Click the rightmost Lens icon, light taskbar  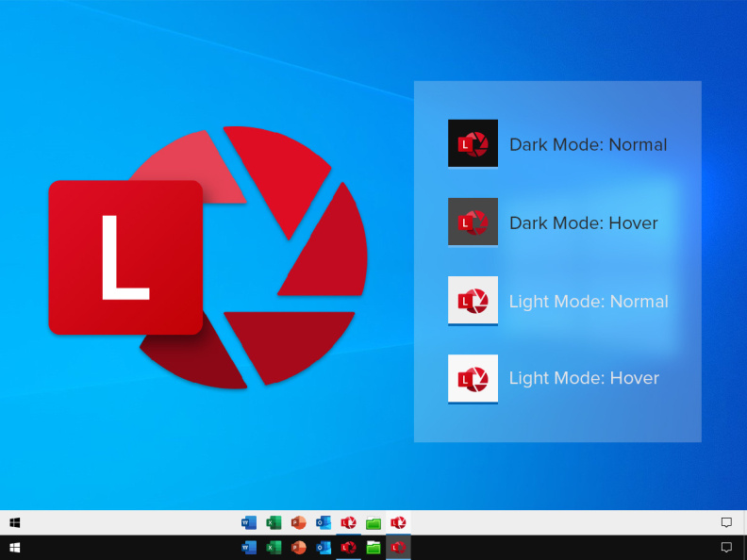[x=399, y=522]
